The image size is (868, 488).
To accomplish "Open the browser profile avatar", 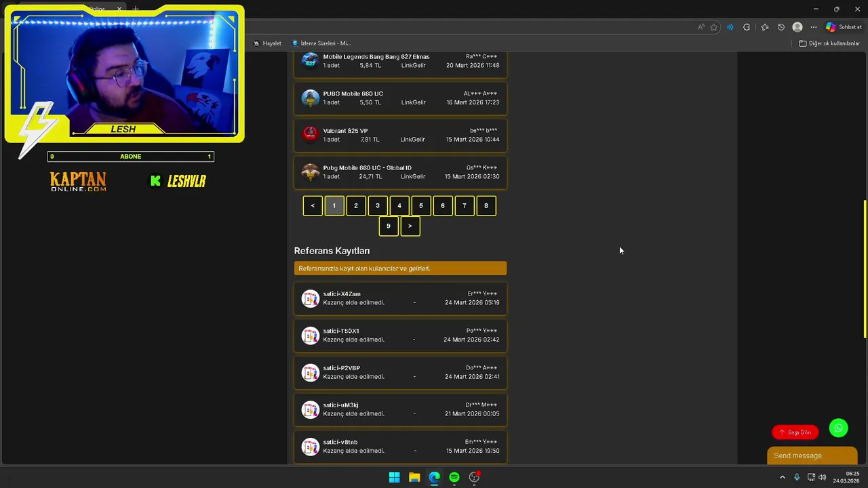I will tap(797, 27).
